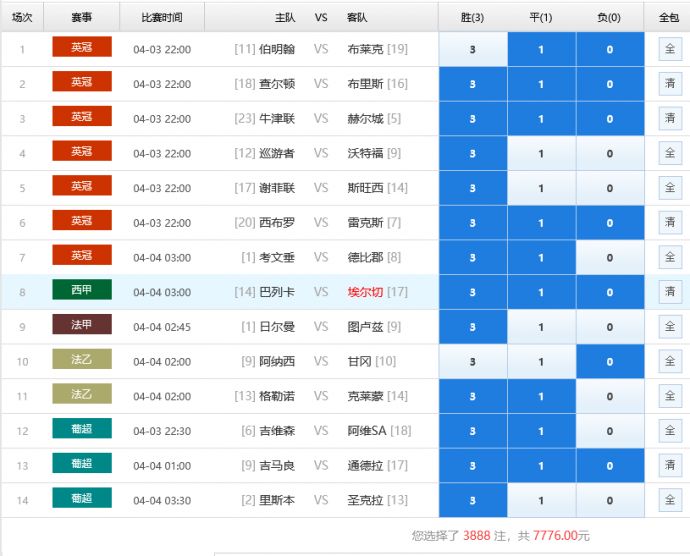Click 清 button for 查尔顿 match
690x556 pixels.
tap(670, 84)
